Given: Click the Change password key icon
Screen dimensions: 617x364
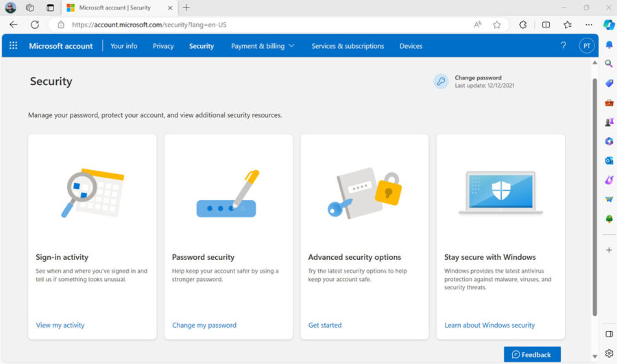Looking at the screenshot, I should point(441,82).
